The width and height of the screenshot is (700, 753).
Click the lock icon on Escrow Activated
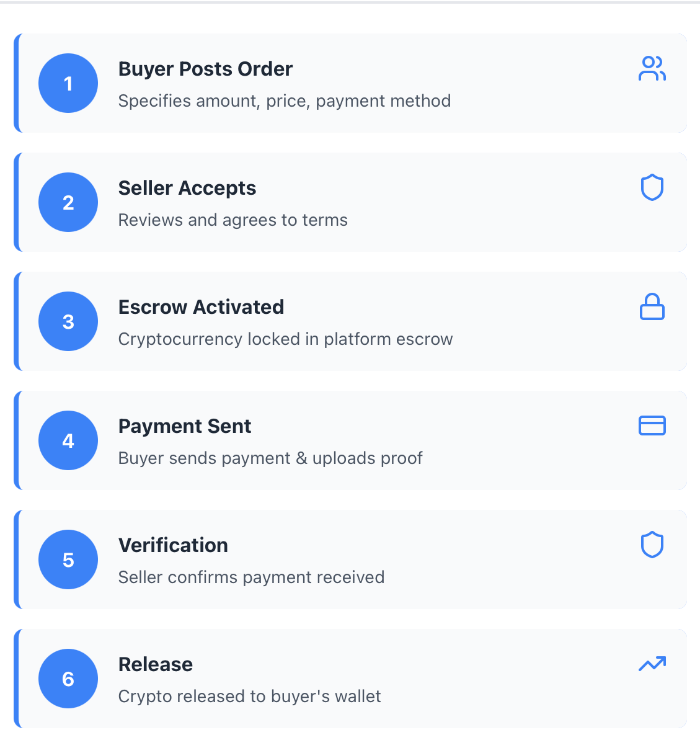point(652,307)
